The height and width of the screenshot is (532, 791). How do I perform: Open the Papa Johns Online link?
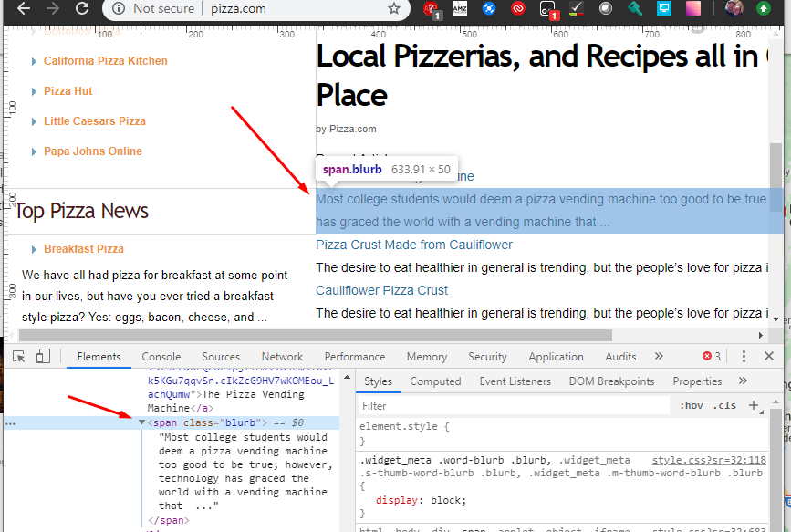click(93, 151)
